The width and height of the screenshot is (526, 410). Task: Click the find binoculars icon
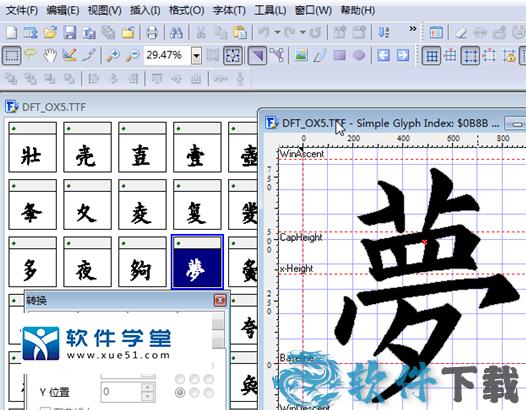point(176,33)
